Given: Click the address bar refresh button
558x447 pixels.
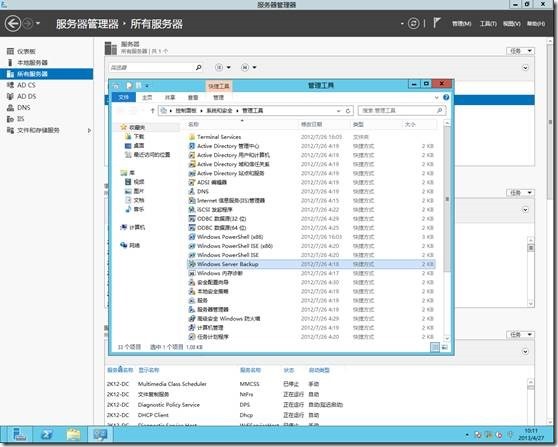Looking at the screenshot, I should (x=348, y=111).
